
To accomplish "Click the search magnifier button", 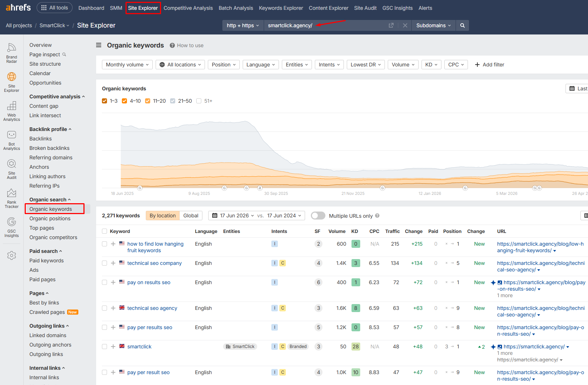I will pos(462,25).
